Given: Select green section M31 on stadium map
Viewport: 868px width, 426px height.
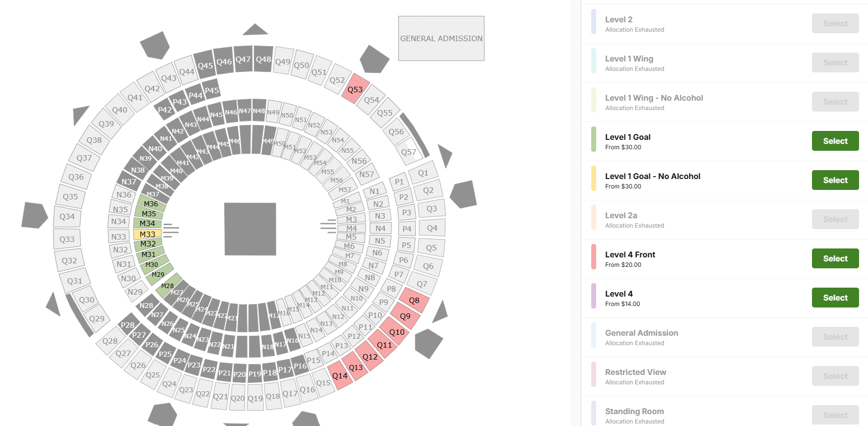Looking at the screenshot, I should coord(149,254).
